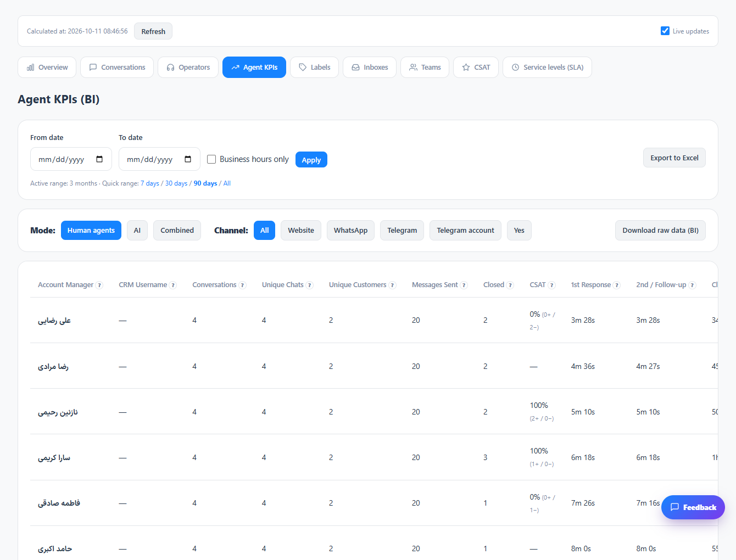
Task: Set quick range to 7 days
Action: (150, 183)
